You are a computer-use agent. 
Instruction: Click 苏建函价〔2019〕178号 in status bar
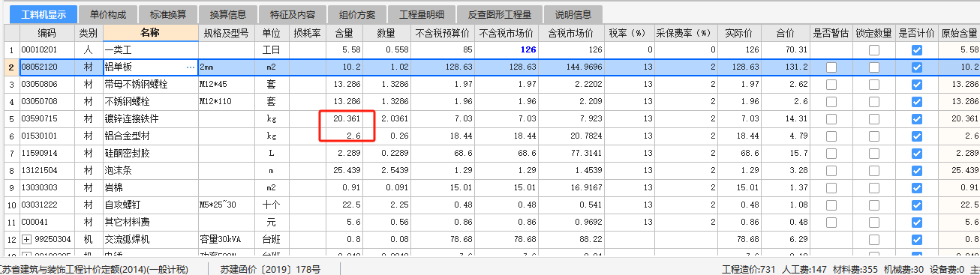pos(271,269)
